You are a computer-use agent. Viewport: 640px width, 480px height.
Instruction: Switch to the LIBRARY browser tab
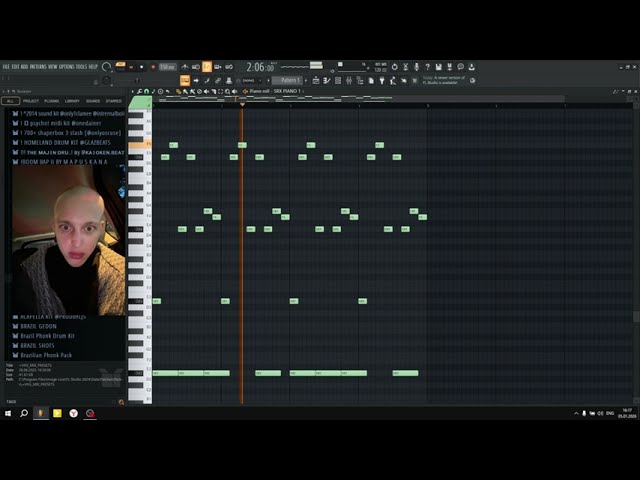(x=72, y=101)
